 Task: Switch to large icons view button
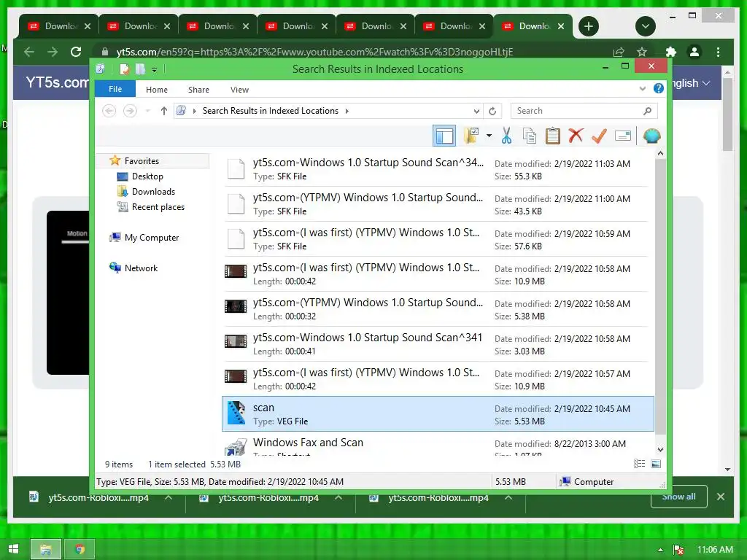coord(656,464)
